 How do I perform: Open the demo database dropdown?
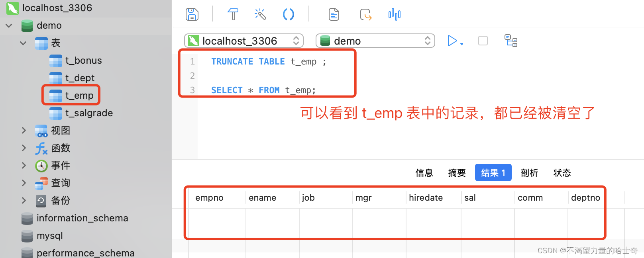pyautogui.click(x=375, y=41)
